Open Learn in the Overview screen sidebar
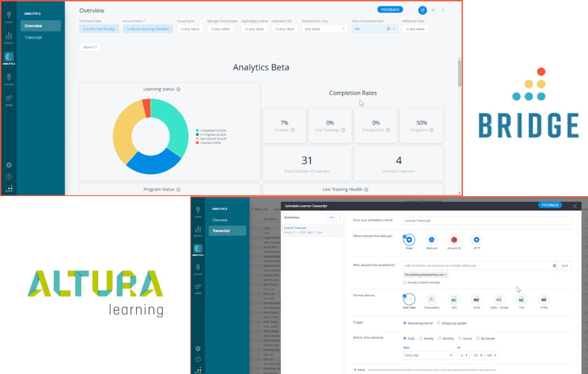The height and width of the screenshot is (374, 588). click(x=9, y=17)
